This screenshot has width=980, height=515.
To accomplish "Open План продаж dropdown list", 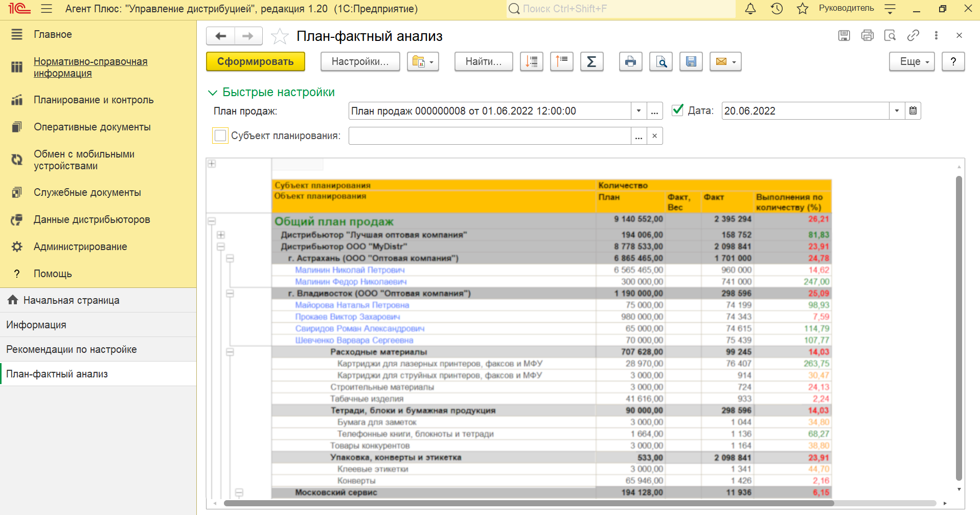I will (x=639, y=111).
